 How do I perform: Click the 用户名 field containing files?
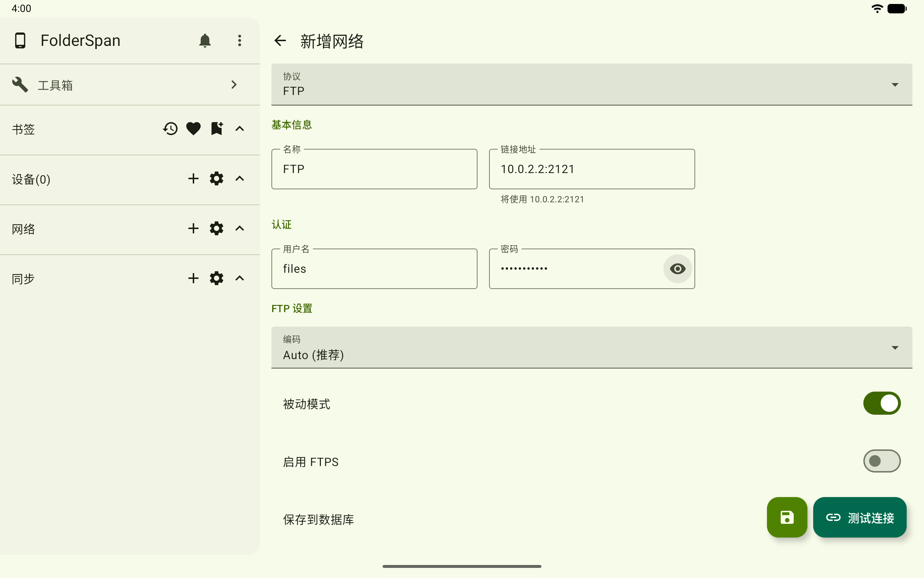(374, 269)
